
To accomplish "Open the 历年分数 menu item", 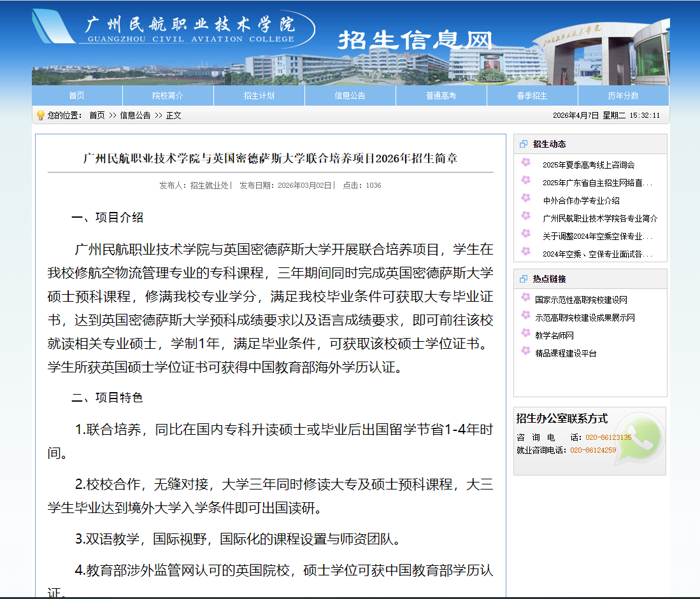I will click(623, 94).
